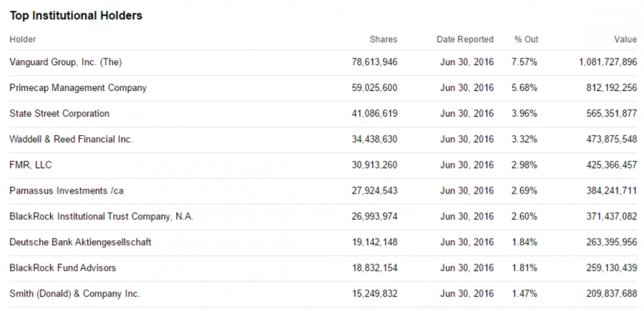
Task: Click Vanguard row's Jun 30, 2016 date
Action: (x=467, y=62)
